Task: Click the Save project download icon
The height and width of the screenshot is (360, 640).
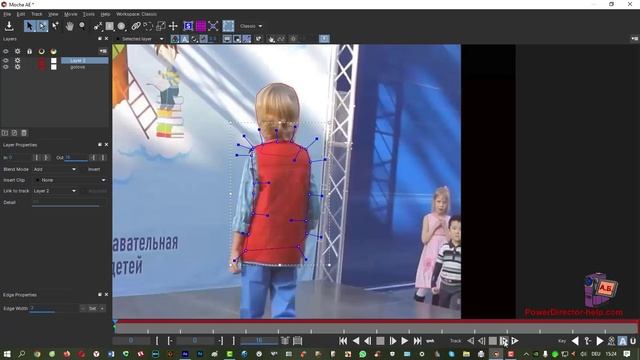Action: click(x=9, y=26)
